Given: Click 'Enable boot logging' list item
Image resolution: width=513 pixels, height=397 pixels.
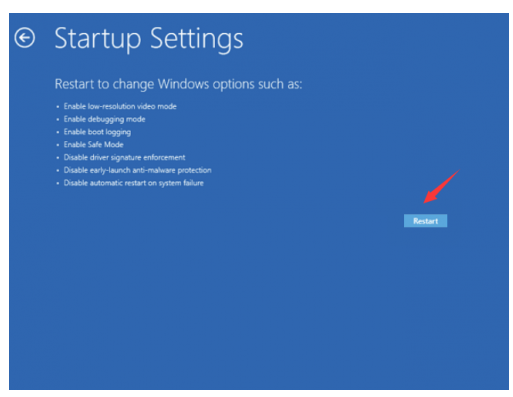Looking at the screenshot, I should click(97, 132).
